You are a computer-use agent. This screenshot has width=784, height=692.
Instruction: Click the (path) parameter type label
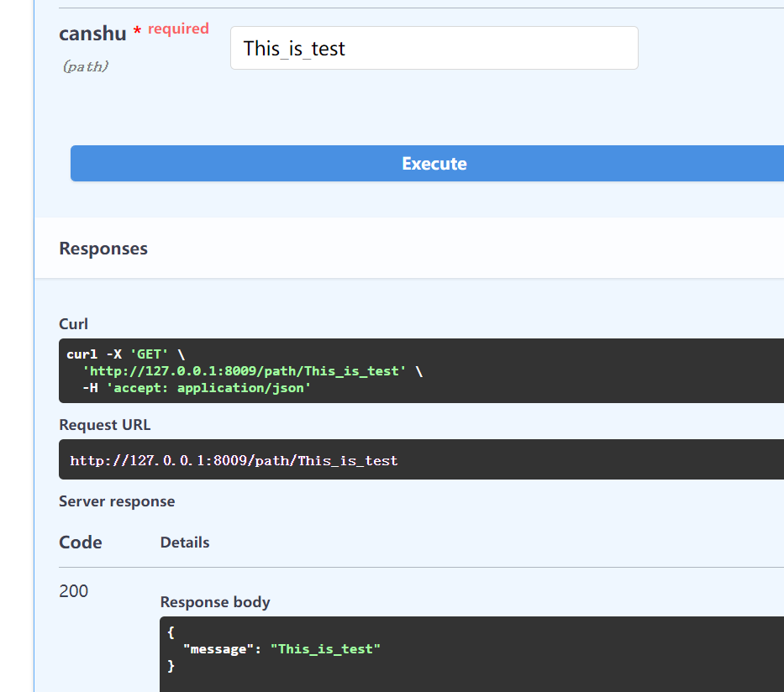pos(86,66)
